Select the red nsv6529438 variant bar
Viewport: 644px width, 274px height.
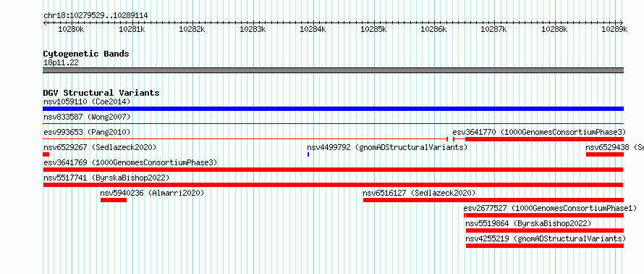[605, 154]
